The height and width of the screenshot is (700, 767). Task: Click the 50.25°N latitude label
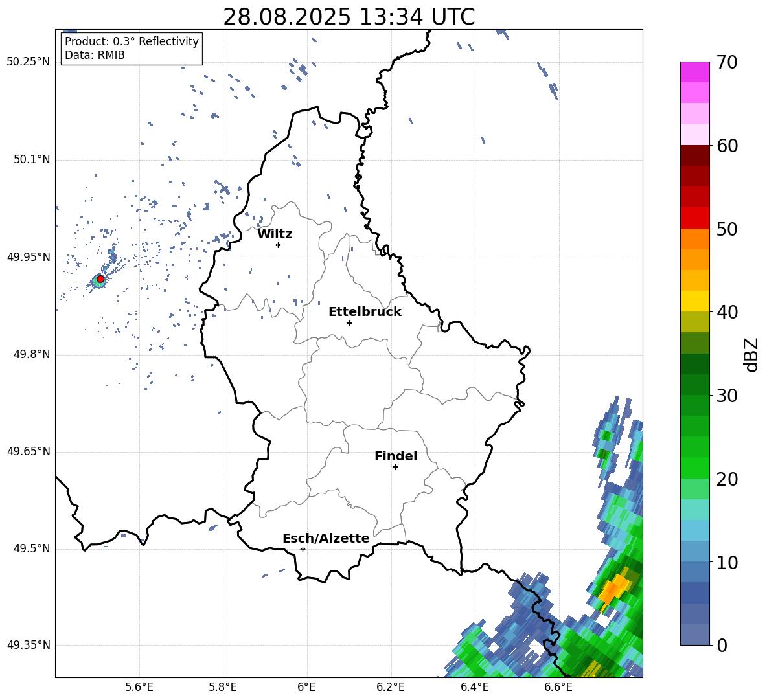click(29, 62)
